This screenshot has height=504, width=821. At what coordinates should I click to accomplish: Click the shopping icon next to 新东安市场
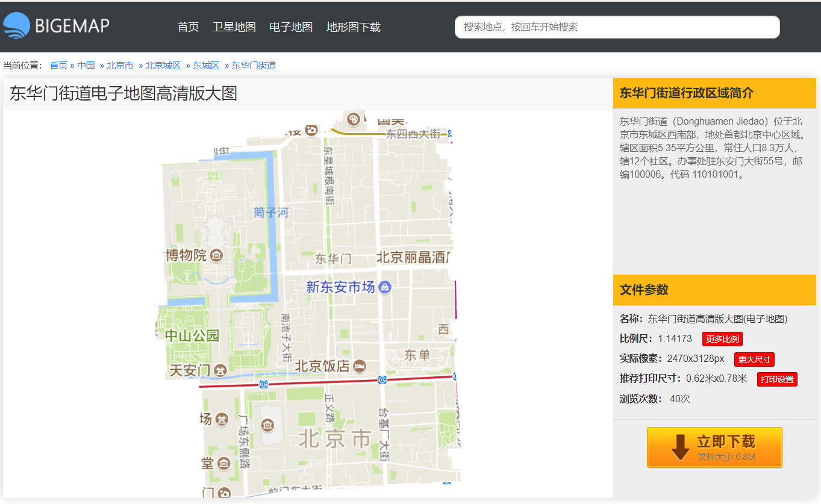pos(385,287)
